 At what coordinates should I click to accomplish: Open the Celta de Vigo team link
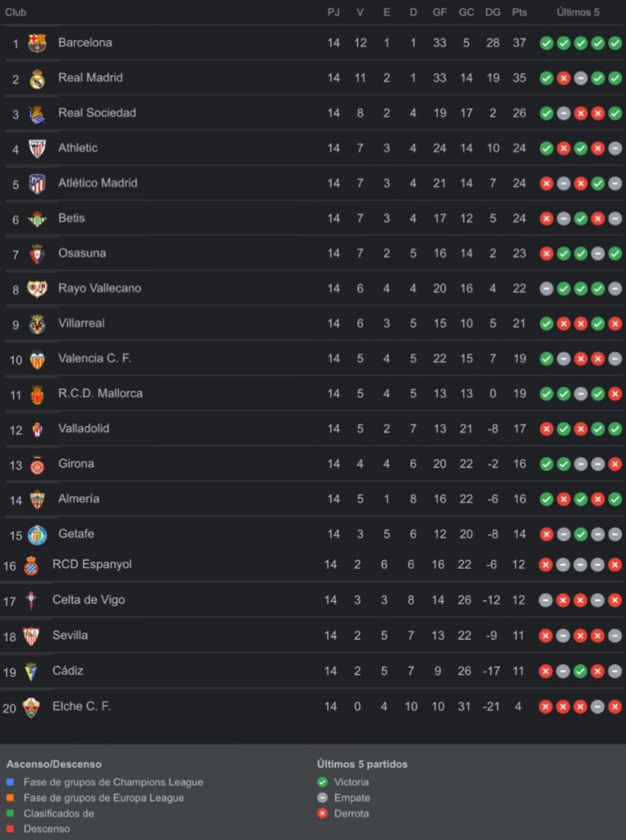coord(89,599)
